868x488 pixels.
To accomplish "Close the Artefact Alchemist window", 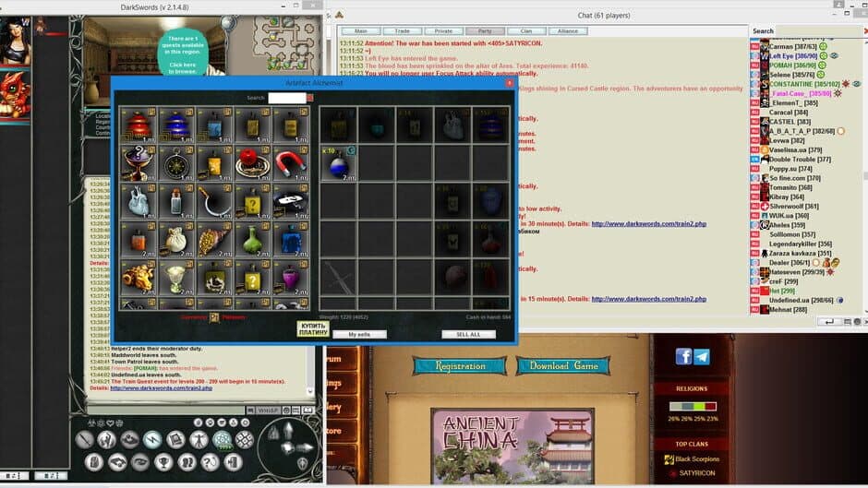I will 510,83.
